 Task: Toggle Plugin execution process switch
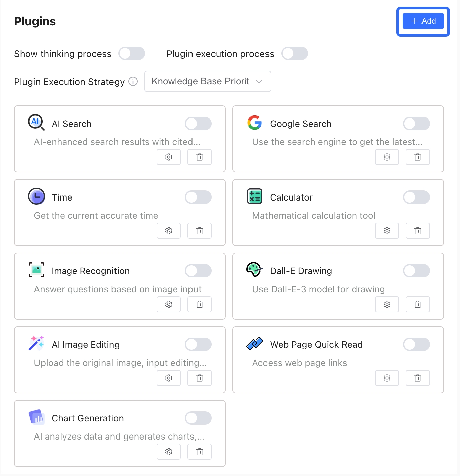click(x=295, y=54)
